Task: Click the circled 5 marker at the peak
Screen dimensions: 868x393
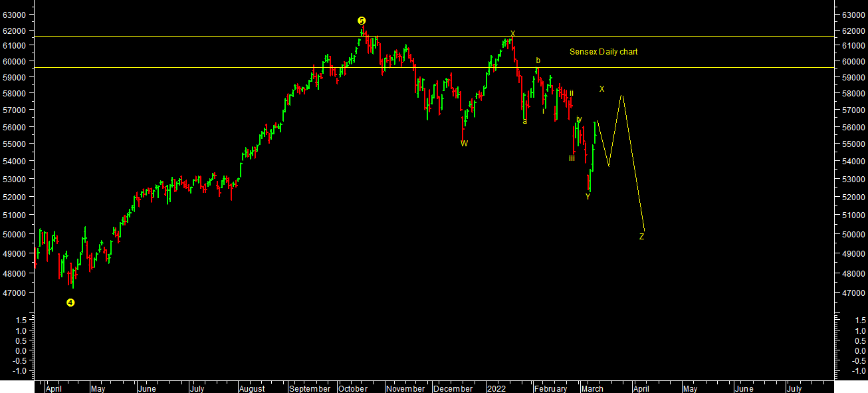Action: coord(362,21)
